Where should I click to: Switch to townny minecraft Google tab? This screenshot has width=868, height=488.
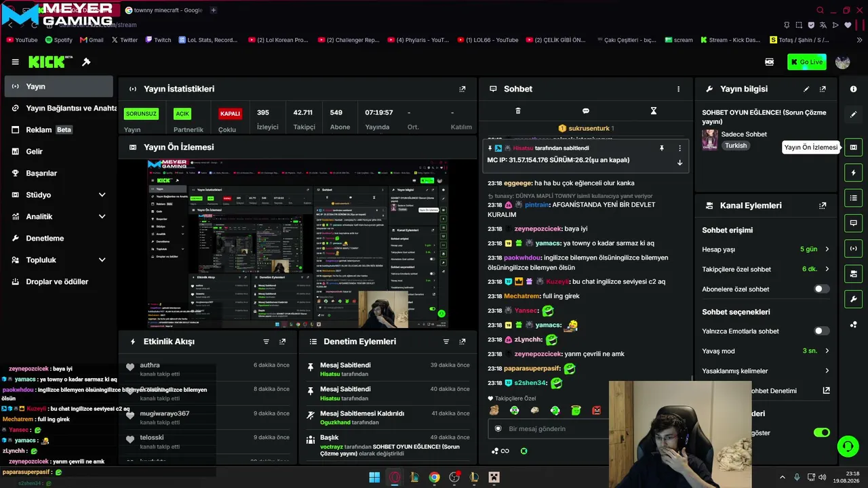pyautogui.click(x=163, y=10)
